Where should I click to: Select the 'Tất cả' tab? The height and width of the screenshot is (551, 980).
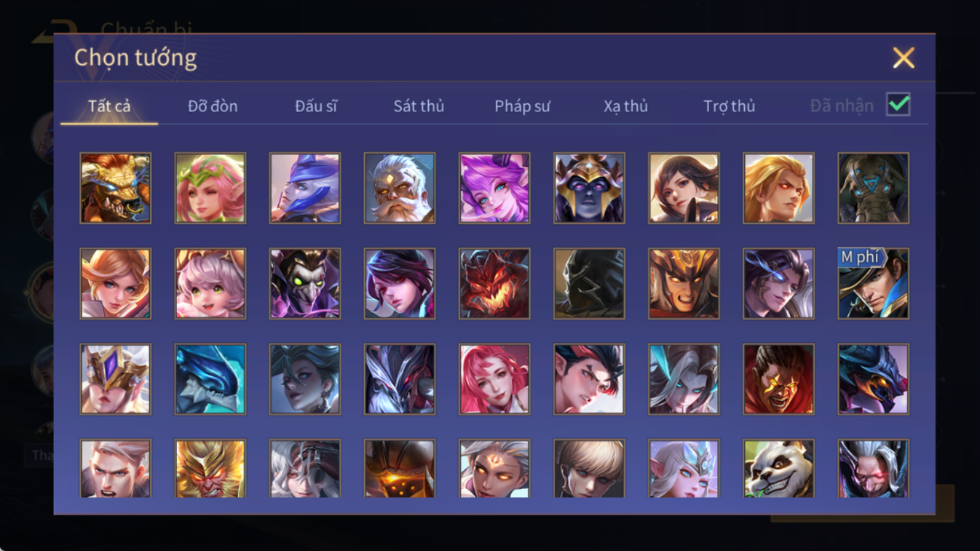pyautogui.click(x=109, y=106)
